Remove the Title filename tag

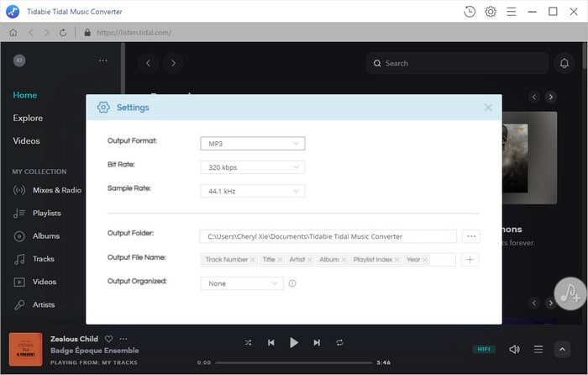pos(280,260)
